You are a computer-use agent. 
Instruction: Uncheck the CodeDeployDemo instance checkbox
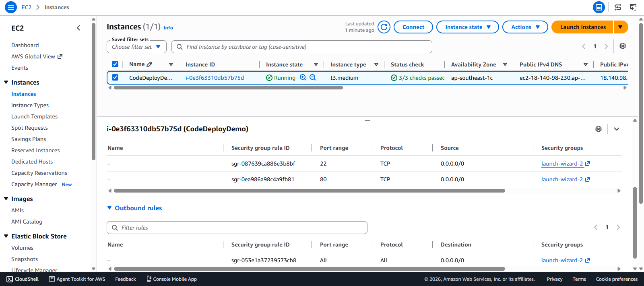tap(115, 77)
